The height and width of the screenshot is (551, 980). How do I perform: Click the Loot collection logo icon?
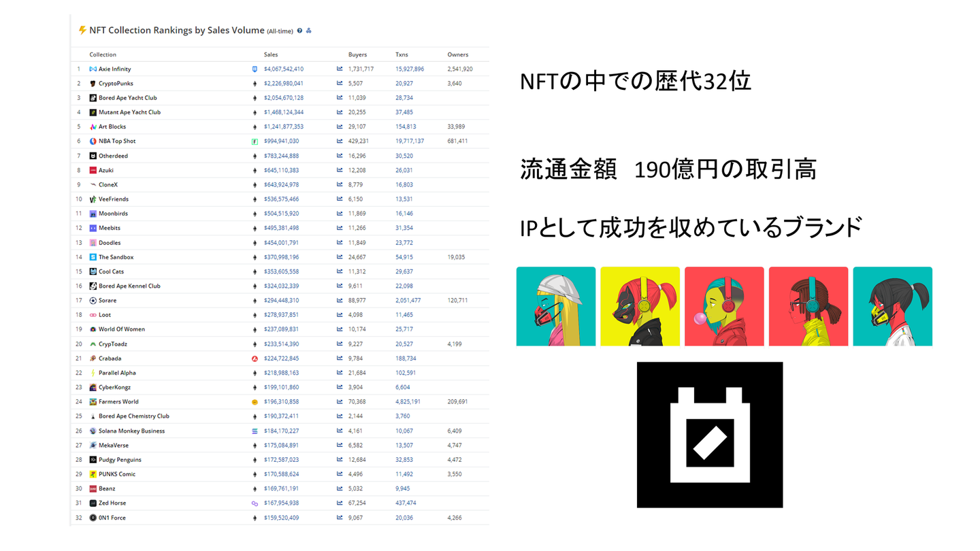tap(93, 315)
